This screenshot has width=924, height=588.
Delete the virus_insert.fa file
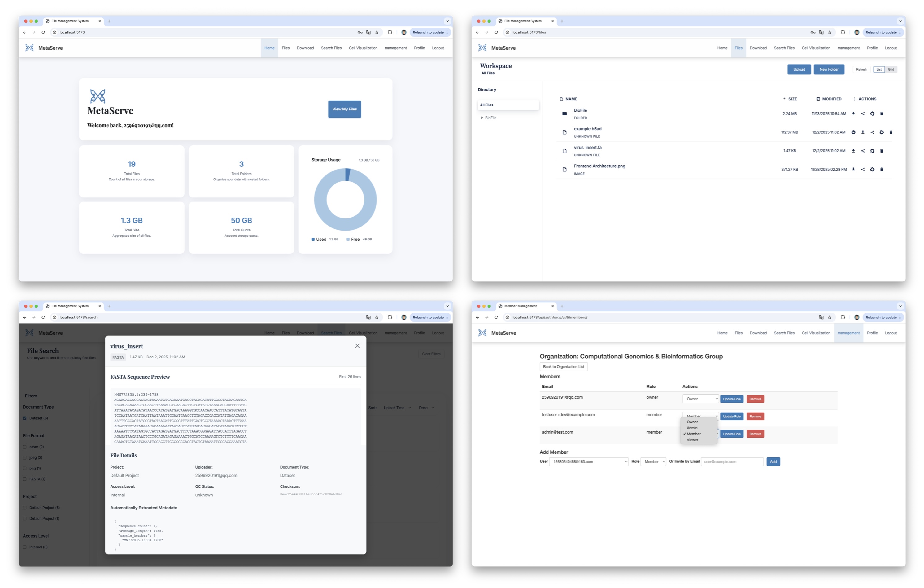(x=881, y=151)
